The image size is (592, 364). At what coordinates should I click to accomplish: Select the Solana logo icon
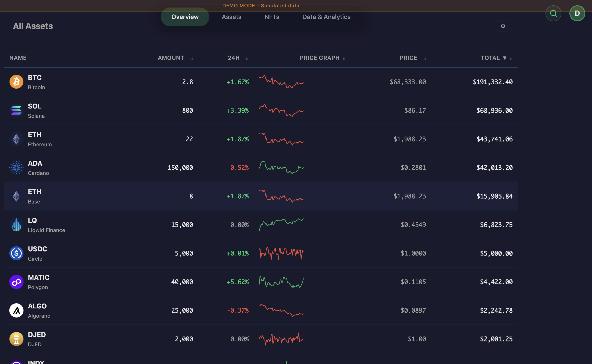[x=16, y=110]
